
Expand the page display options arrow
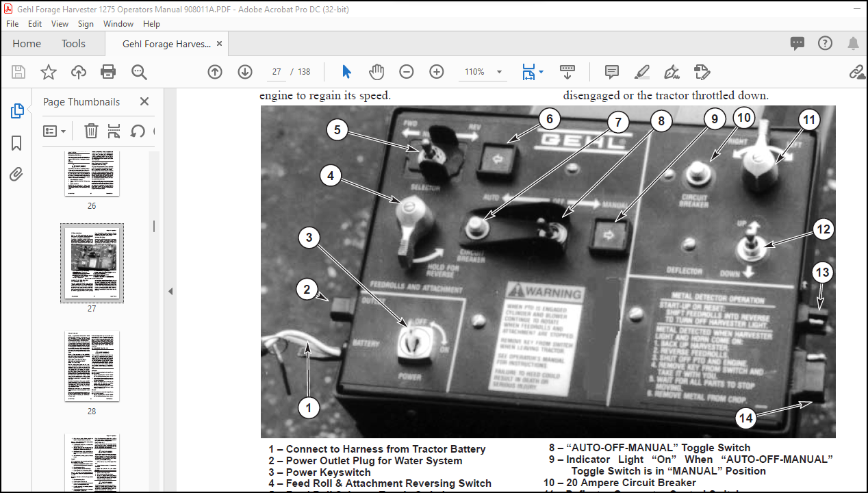coord(541,72)
